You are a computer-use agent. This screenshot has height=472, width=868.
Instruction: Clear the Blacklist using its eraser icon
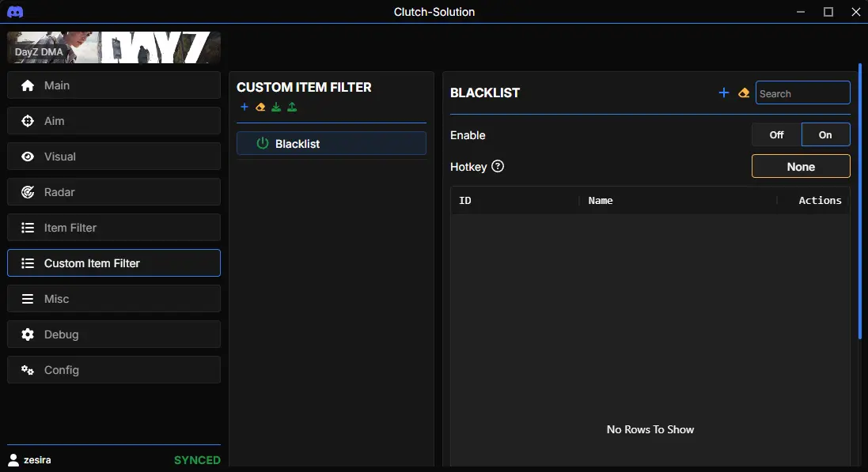click(743, 93)
